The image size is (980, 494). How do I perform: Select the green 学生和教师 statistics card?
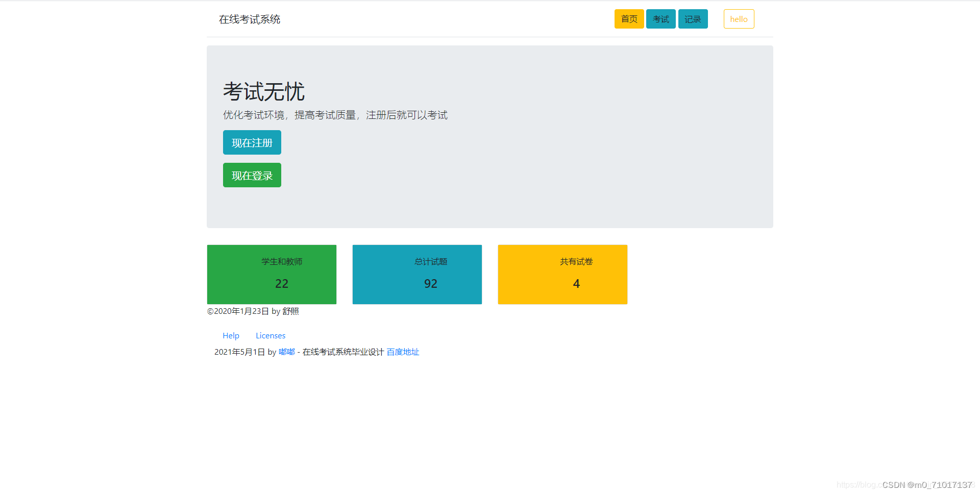(x=271, y=274)
